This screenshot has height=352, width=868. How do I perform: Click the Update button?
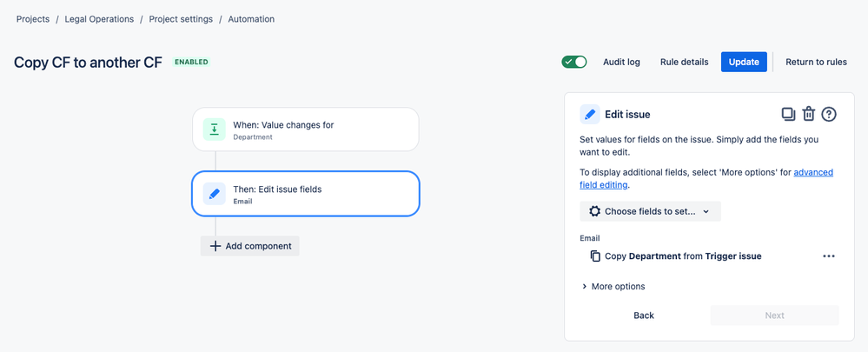744,62
